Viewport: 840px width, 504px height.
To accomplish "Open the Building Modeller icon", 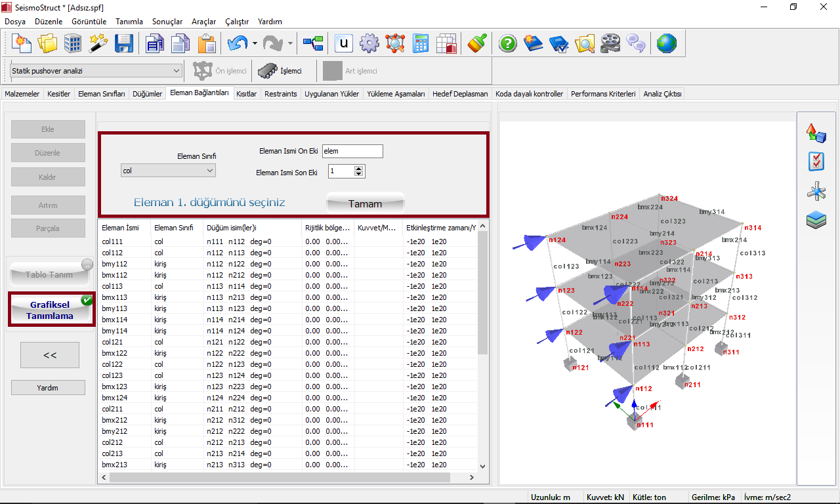I will pyautogui.click(x=73, y=44).
